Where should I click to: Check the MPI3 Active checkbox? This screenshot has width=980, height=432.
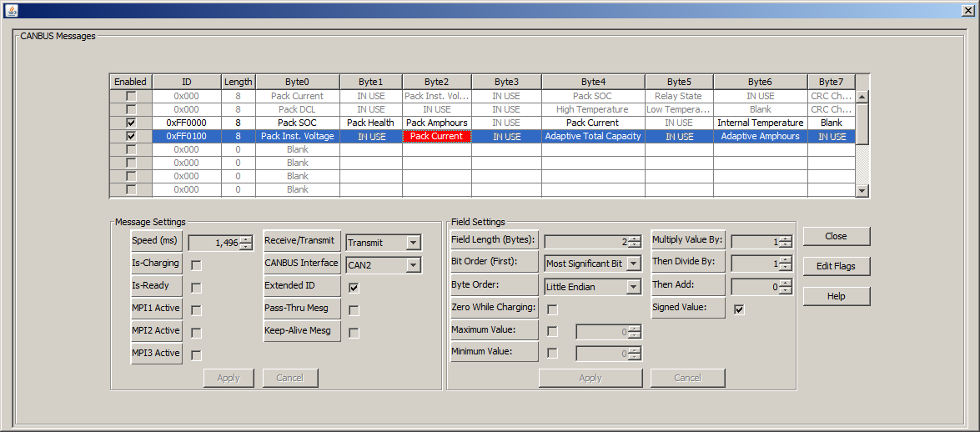[x=196, y=356]
